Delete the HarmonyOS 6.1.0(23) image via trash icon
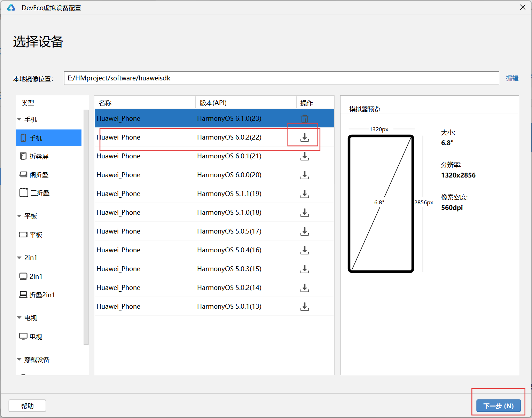Viewport: 532px width, 418px height. [305, 119]
